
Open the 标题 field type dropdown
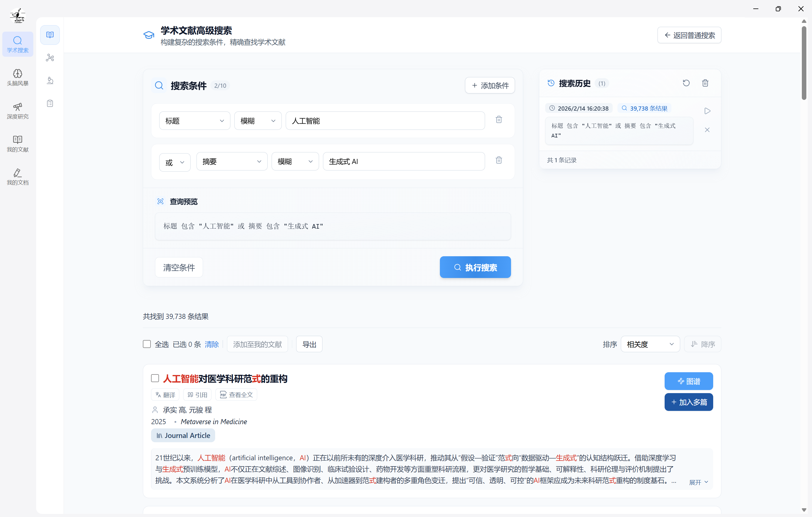pyautogui.click(x=195, y=121)
